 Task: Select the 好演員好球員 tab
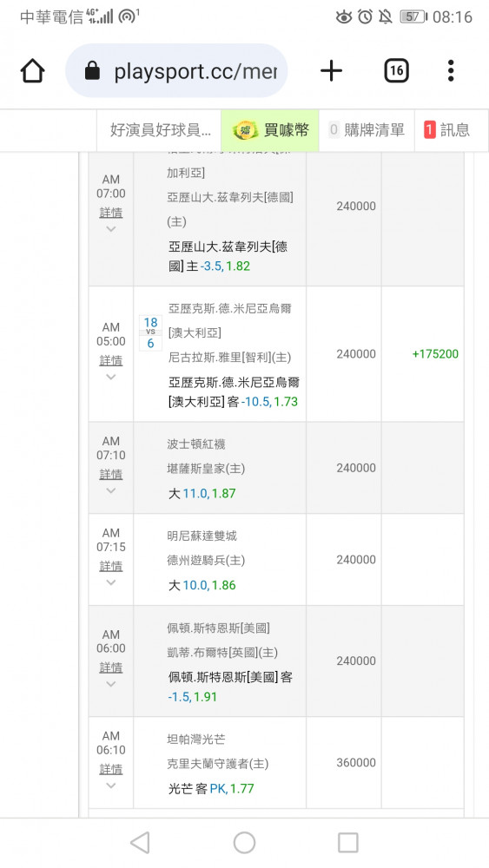pos(160,130)
